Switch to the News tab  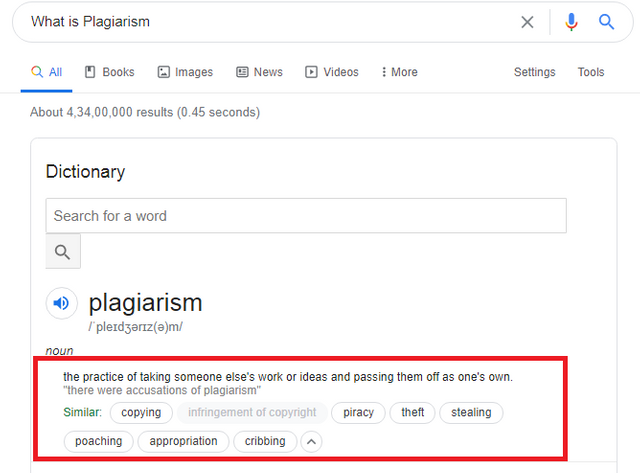259,72
